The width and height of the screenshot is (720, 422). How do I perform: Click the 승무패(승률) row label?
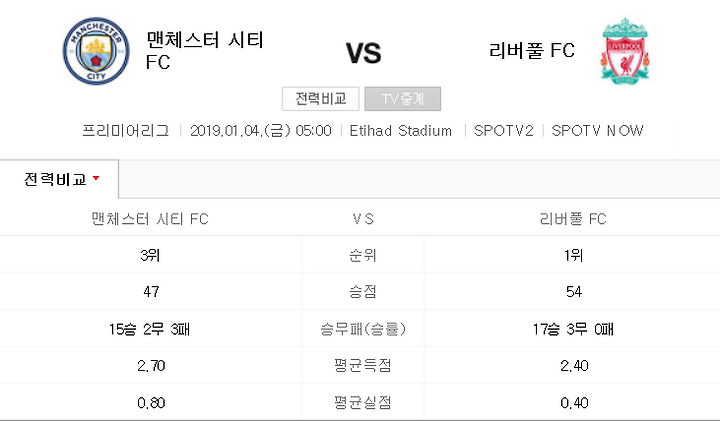coord(363,329)
